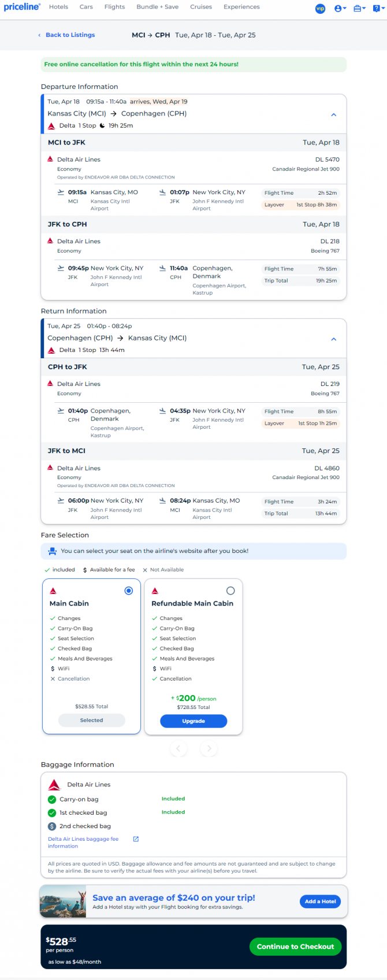
Task: Open the help question mark icon
Action: point(376,9)
